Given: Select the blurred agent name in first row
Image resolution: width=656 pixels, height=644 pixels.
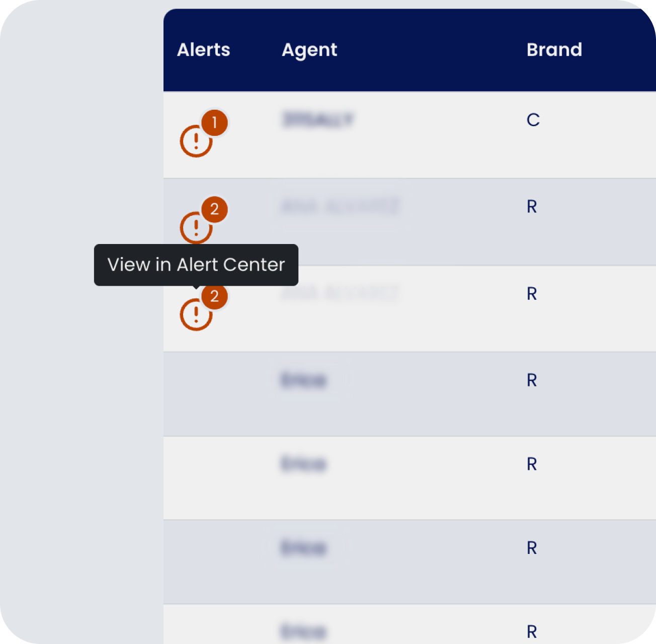Looking at the screenshot, I should click(318, 120).
